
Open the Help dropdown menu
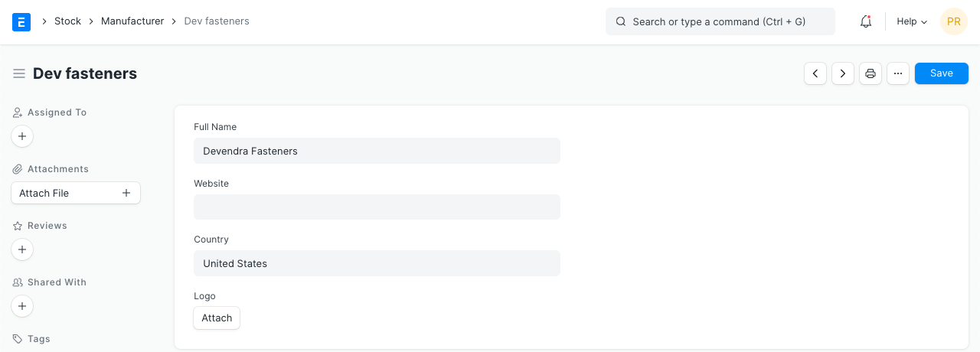click(x=912, y=21)
